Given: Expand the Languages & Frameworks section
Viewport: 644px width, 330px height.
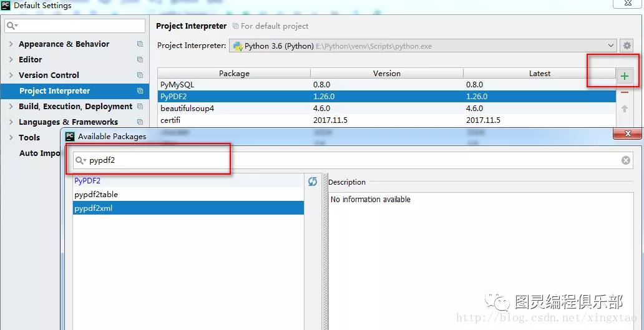Looking at the screenshot, I should coord(11,122).
